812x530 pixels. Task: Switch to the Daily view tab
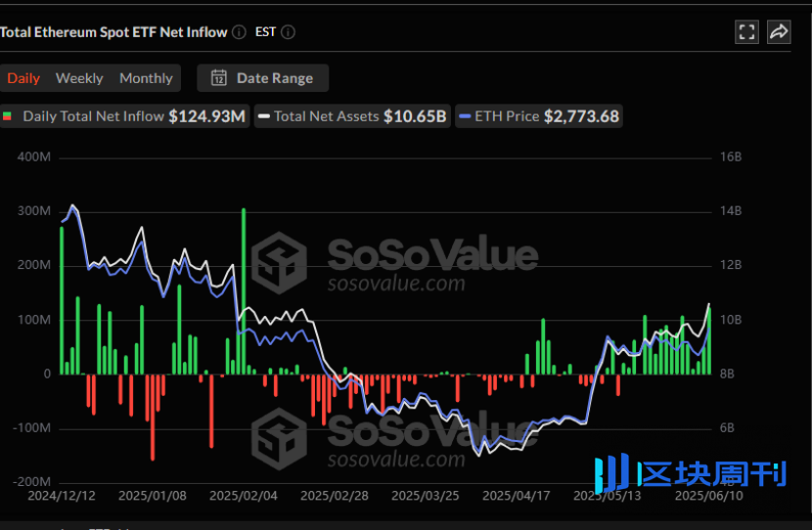[23, 78]
